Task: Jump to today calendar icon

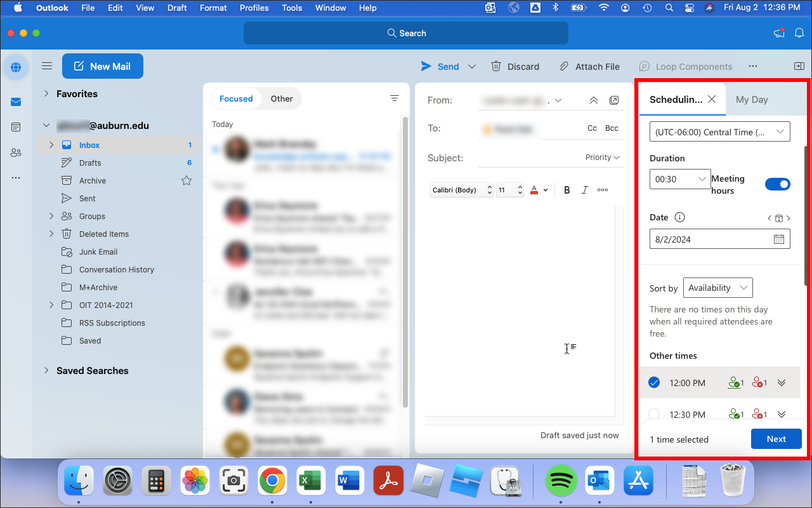Action: point(779,218)
